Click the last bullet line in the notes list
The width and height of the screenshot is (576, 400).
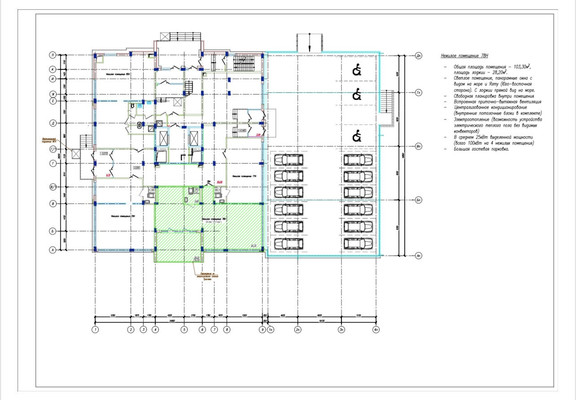(481, 149)
